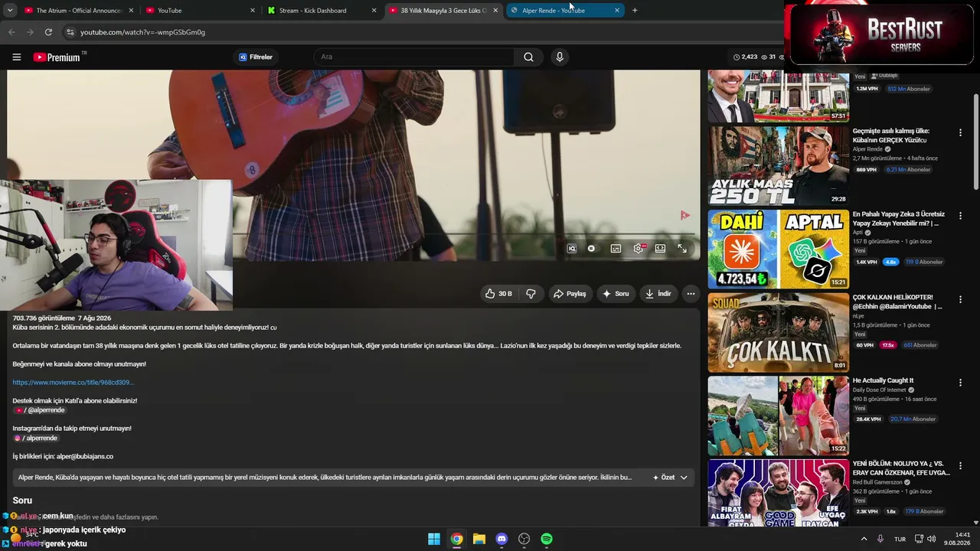
Task: Open options for YENİ BÖLÜM: NOLUYO YA video
Action: [960, 465]
